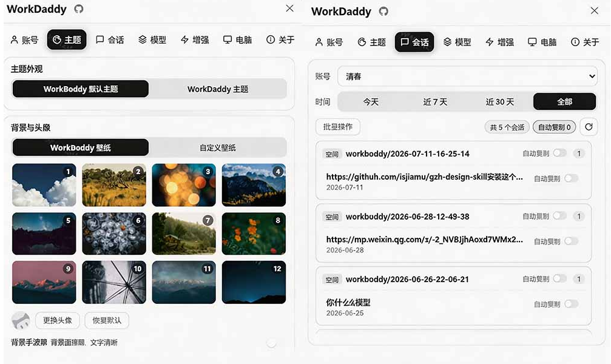The height and width of the screenshot is (364, 611).
Task: Open 关于 tab in left window
Action: (x=280, y=40)
